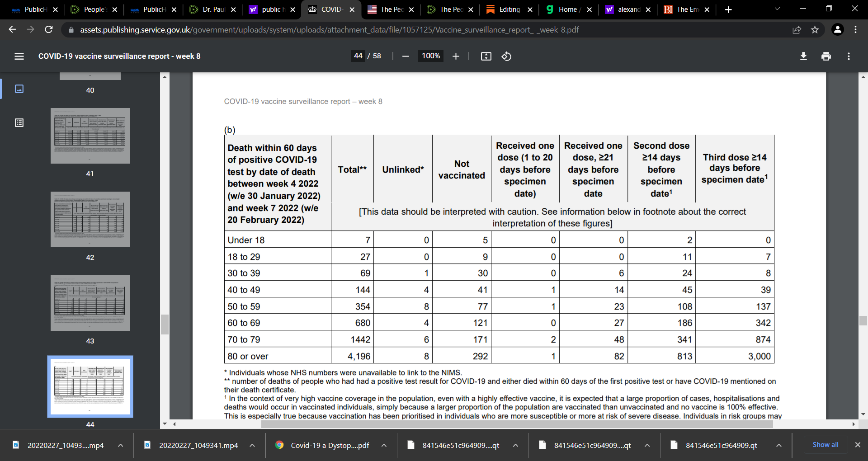Switch to the alexand tab
The height and width of the screenshot is (461, 868).
click(627, 9)
